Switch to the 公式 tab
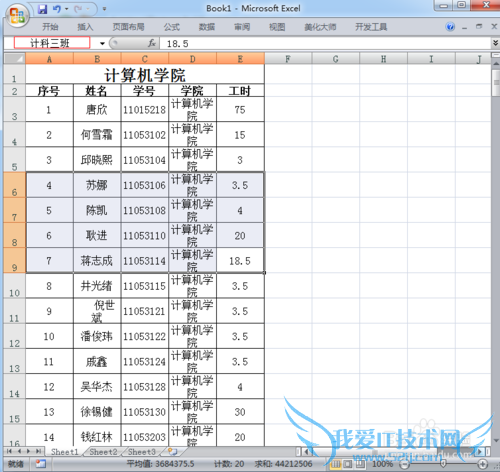Viewport: 500px width, 472px height. (172, 27)
